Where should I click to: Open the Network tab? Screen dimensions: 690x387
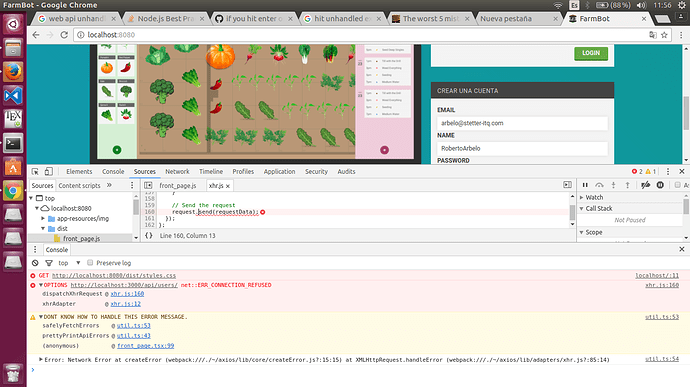(177, 172)
